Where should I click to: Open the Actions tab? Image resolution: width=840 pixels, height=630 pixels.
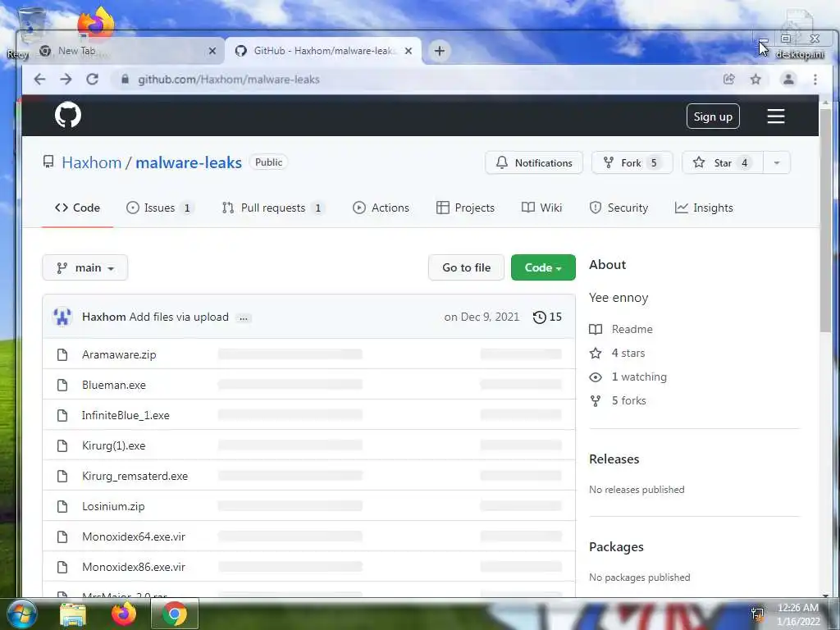pos(381,208)
